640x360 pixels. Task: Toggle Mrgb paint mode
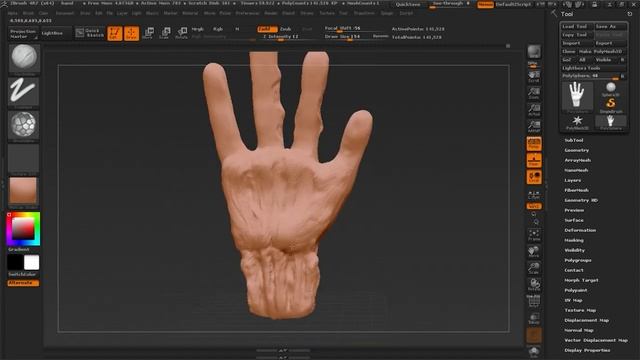[x=198, y=29]
